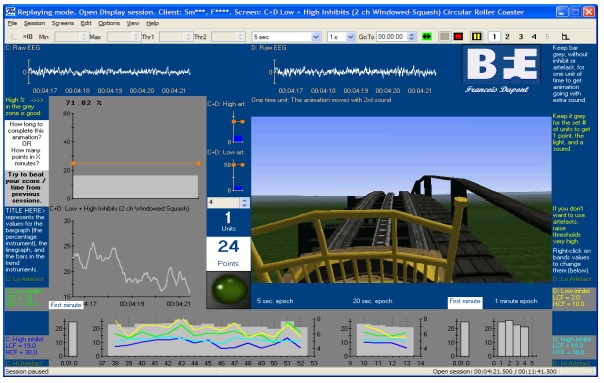Click the grey bar in percentage bargraph
The image size is (604, 383).
pyautogui.click(x=136, y=187)
